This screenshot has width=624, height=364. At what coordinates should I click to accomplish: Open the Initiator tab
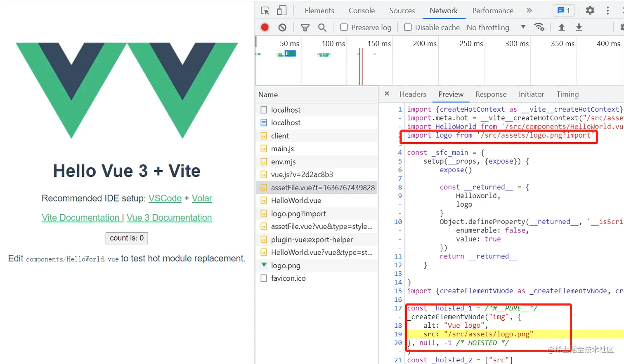(x=531, y=94)
